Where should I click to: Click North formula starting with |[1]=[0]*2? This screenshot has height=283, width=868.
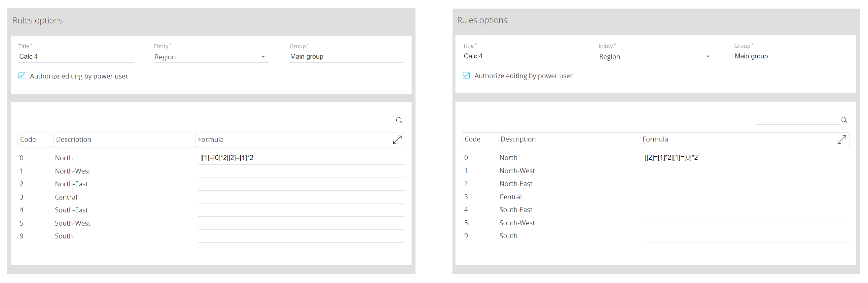301,158
